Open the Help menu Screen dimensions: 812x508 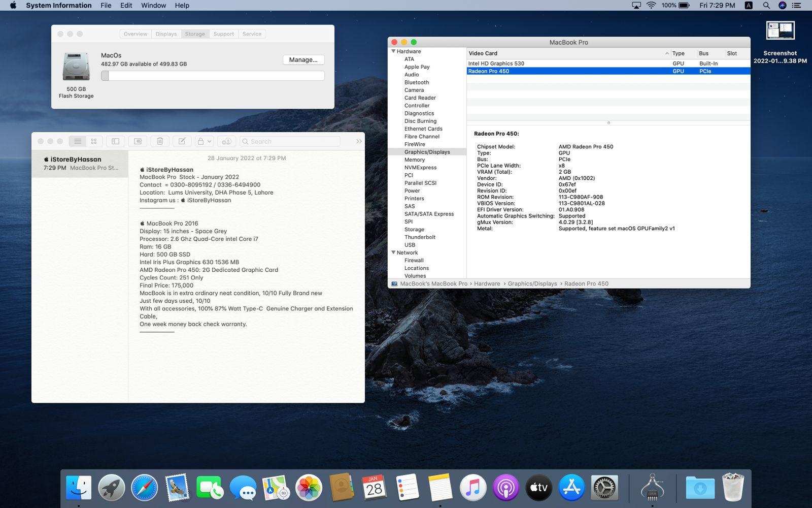[182, 5]
